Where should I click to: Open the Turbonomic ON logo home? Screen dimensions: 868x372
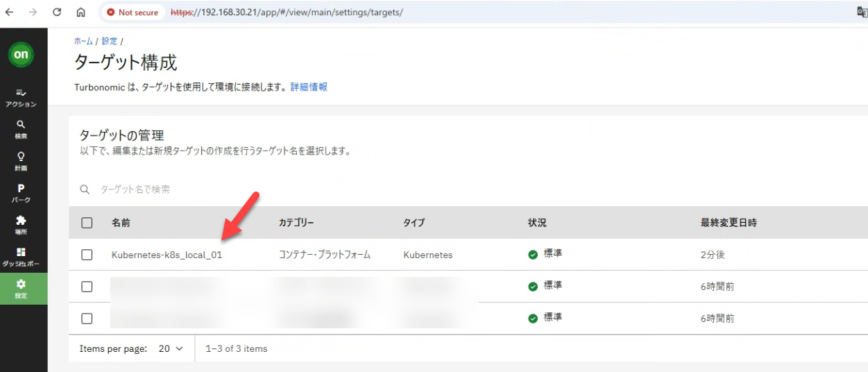(x=21, y=54)
